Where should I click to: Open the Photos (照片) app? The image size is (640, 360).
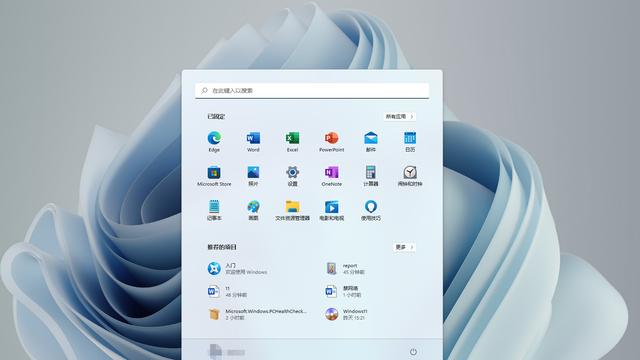[253, 176]
